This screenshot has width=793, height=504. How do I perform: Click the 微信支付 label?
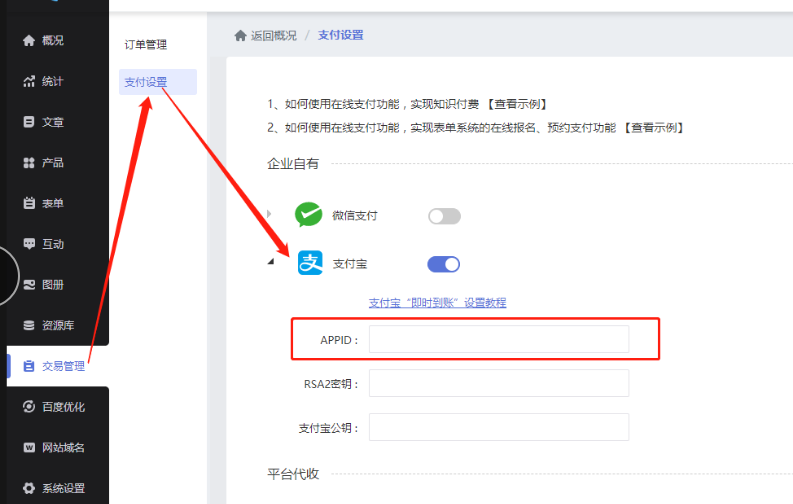click(355, 216)
